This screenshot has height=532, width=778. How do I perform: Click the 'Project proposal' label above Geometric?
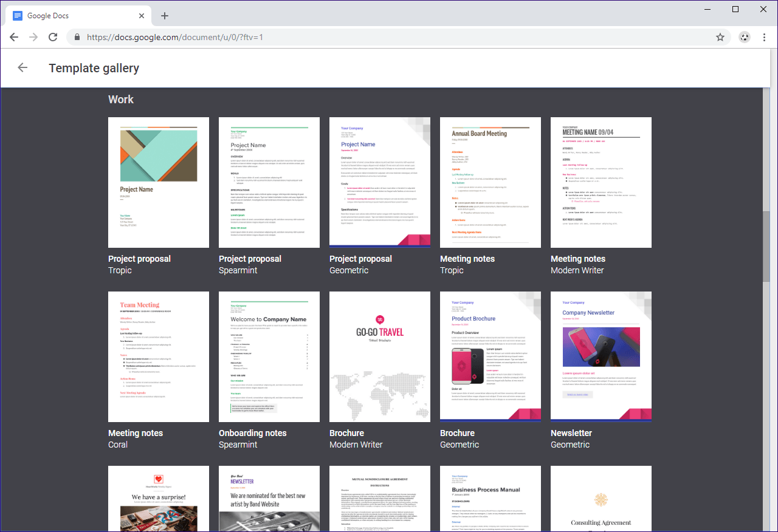360,259
